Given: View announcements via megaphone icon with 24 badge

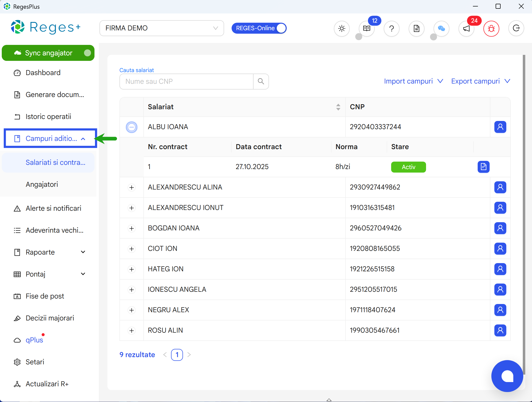Looking at the screenshot, I should tap(466, 28).
